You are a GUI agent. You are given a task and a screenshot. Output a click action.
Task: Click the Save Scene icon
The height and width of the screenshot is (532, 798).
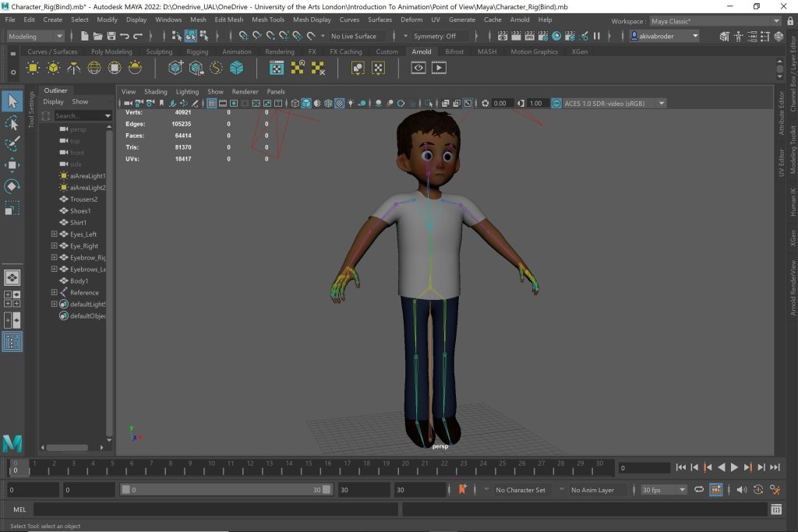(x=111, y=36)
